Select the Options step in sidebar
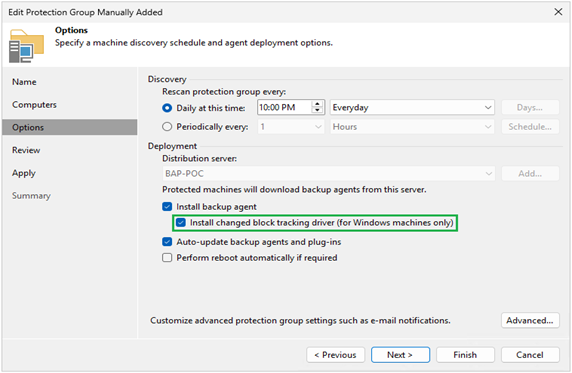This screenshot has width=572, height=373. click(70, 127)
